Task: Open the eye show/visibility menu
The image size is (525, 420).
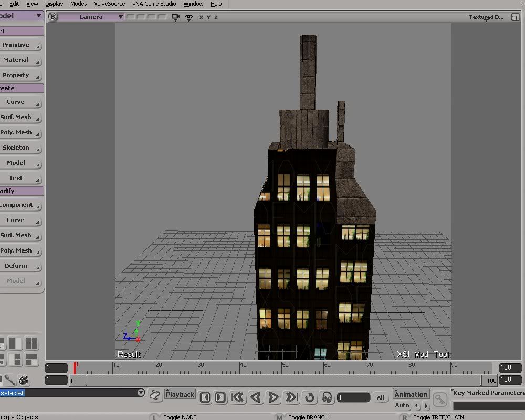Action: (x=189, y=17)
